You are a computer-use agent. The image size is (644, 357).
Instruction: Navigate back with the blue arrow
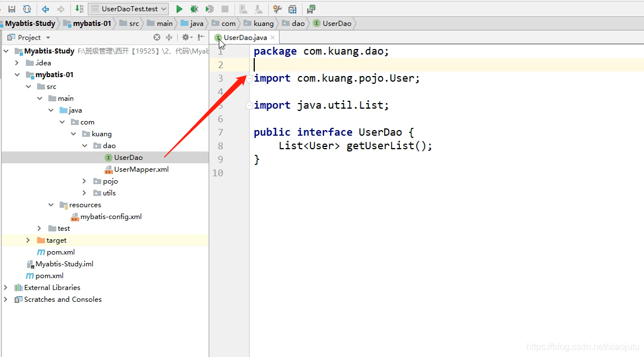(x=46, y=8)
